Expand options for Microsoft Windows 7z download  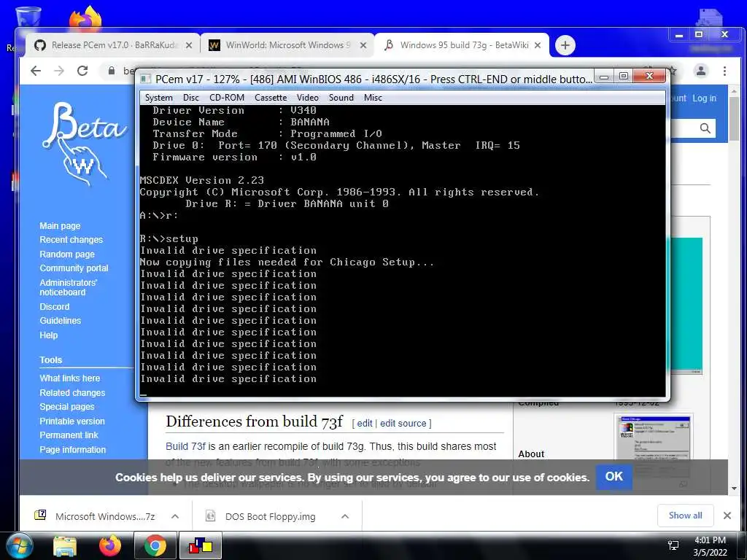pyautogui.click(x=175, y=516)
